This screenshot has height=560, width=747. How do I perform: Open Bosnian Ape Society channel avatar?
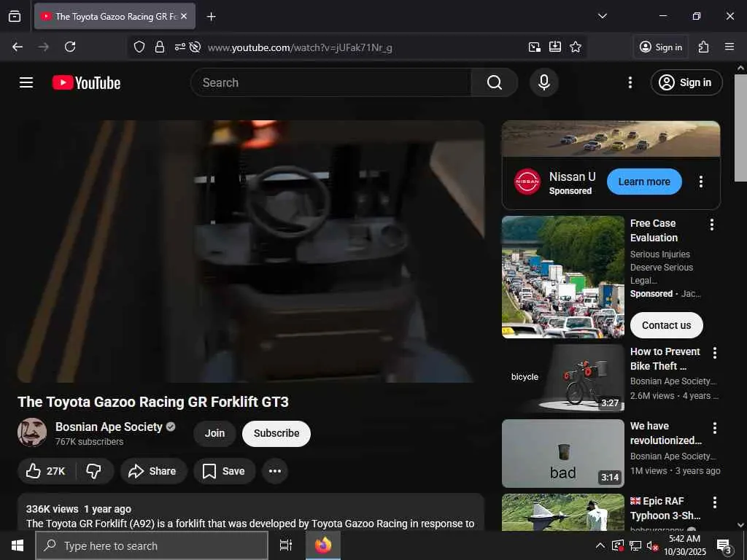32,432
